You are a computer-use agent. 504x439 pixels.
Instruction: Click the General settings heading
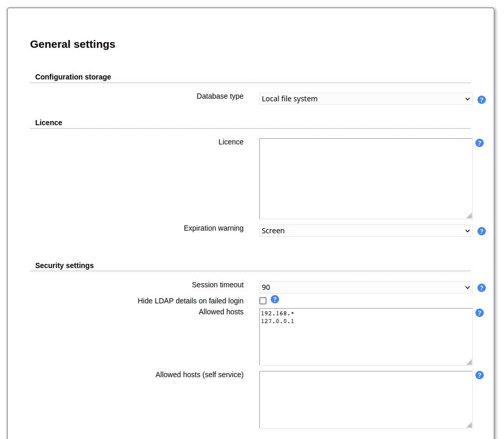[73, 44]
